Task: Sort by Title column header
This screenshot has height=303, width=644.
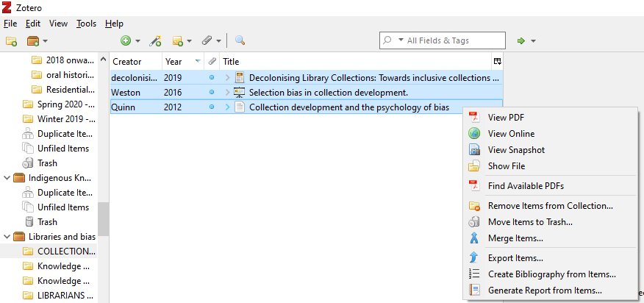Action: point(355,62)
